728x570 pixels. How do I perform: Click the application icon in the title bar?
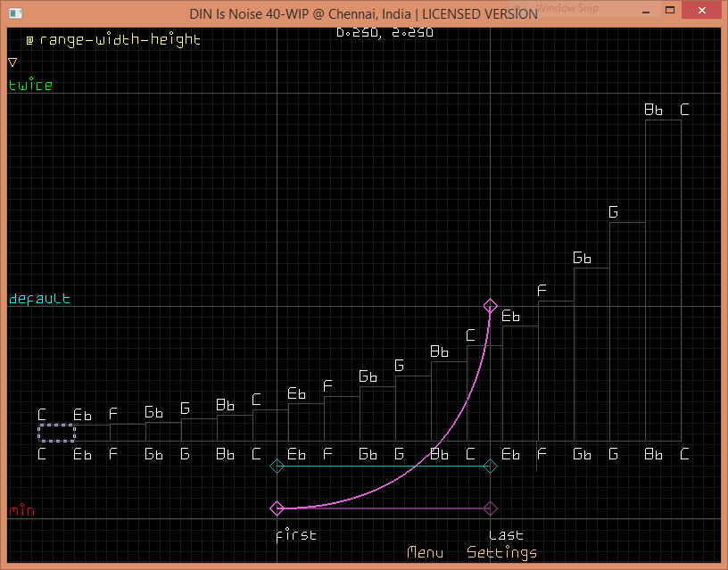(13, 13)
